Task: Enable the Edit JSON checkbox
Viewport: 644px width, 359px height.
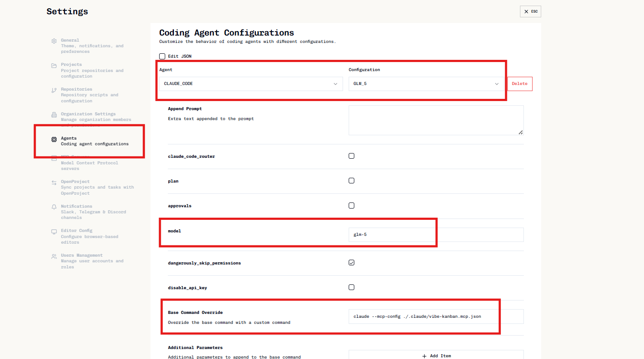Action: (162, 56)
